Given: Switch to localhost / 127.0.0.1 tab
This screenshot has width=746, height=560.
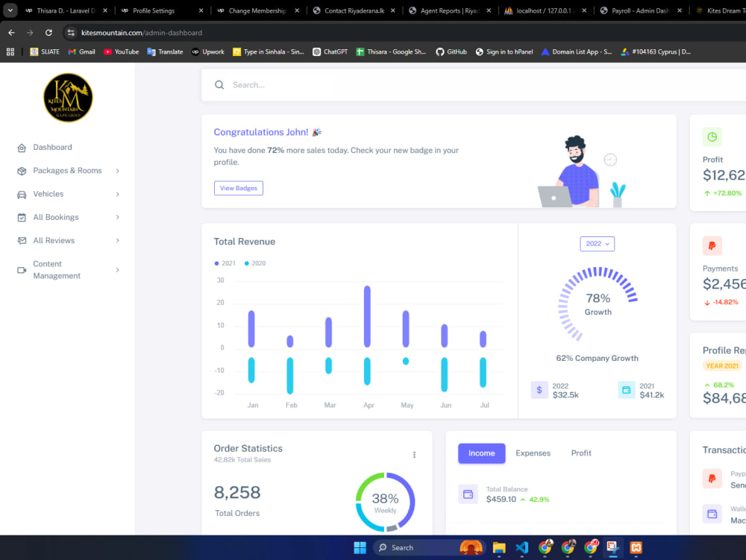Looking at the screenshot, I should (545, 10).
